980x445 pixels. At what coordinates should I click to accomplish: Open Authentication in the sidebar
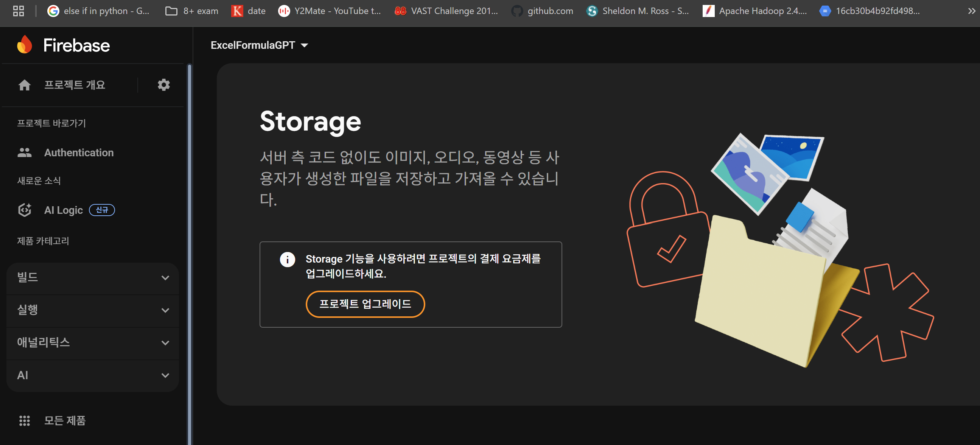pyautogui.click(x=79, y=152)
